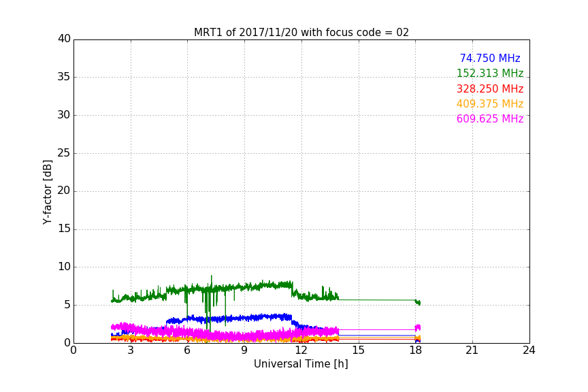The width and height of the screenshot is (588, 392).
Task: Click the x-axis tick value 12
Action: (x=301, y=350)
